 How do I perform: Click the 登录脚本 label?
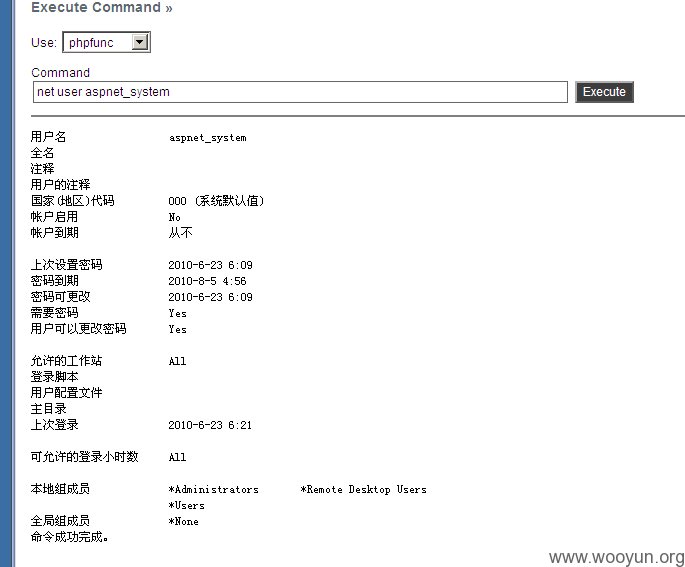tap(54, 377)
